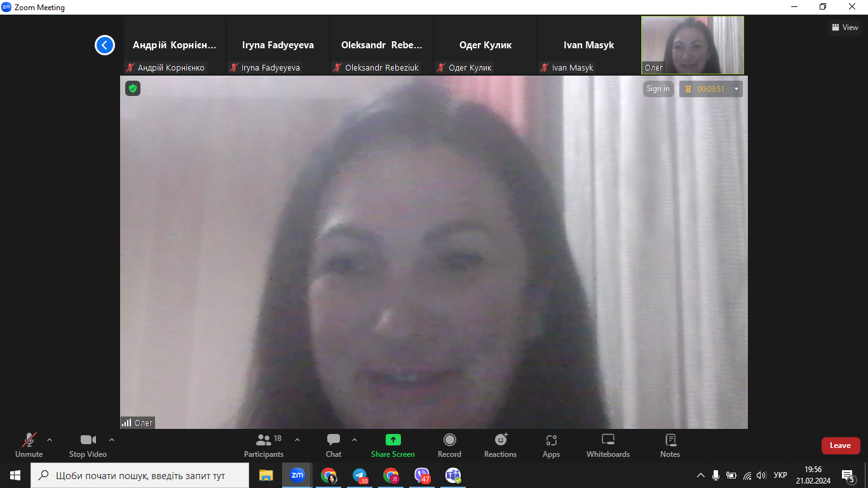Click the Sign in button
Screen dimensions: 868x488
coord(658,89)
